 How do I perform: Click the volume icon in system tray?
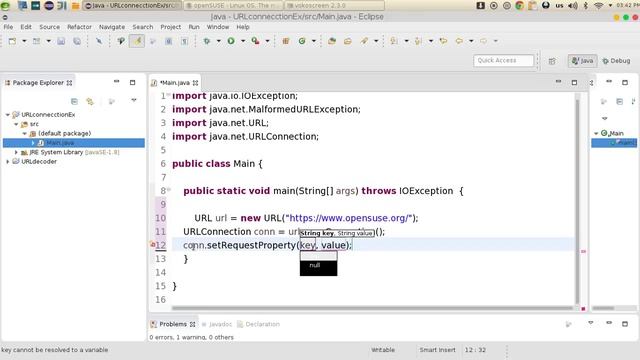coord(573,6)
